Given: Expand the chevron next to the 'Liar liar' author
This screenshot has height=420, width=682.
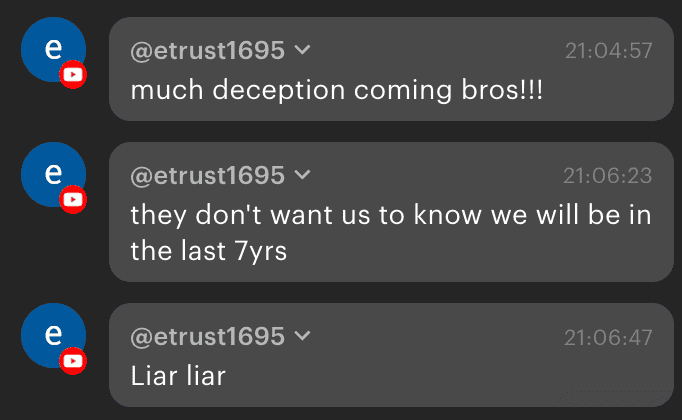Looking at the screenshot, I should tap(303, 337).
